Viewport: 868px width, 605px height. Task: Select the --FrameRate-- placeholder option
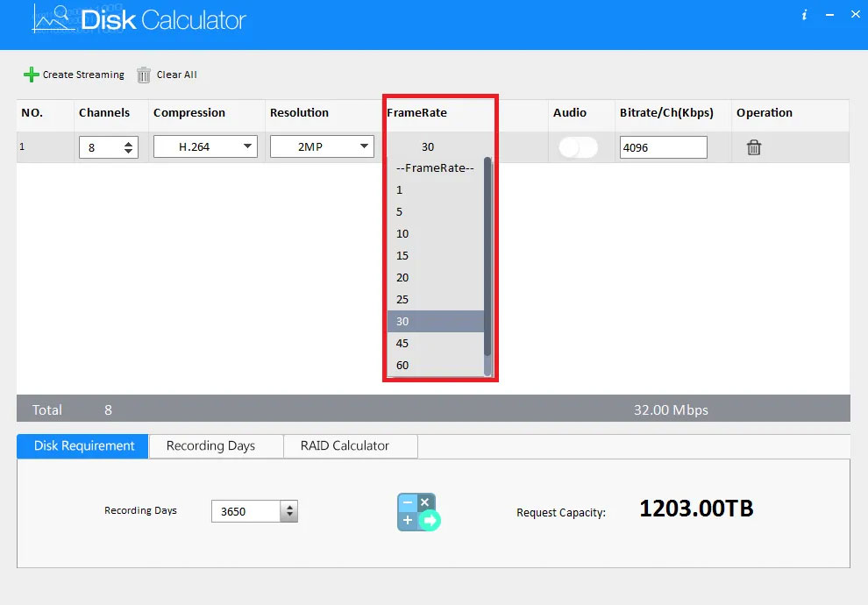point(436,168)
